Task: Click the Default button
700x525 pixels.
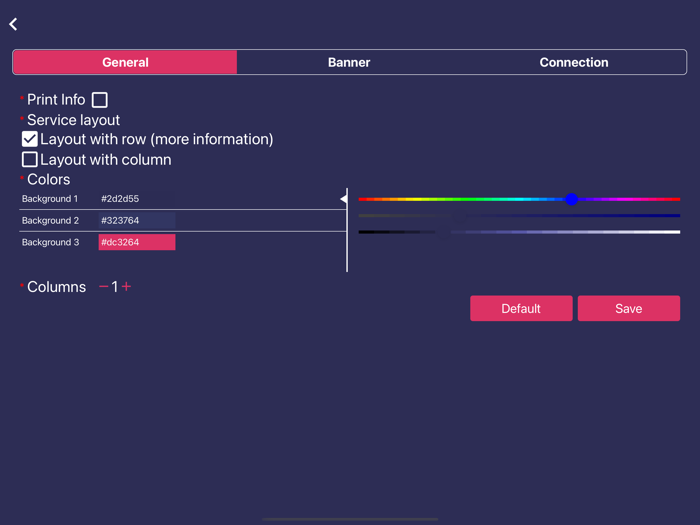Action: click(521, 308)
